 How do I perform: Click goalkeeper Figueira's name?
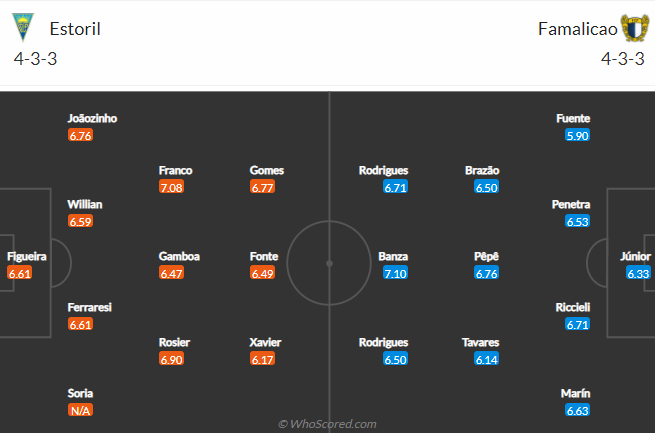click(27, 256)
